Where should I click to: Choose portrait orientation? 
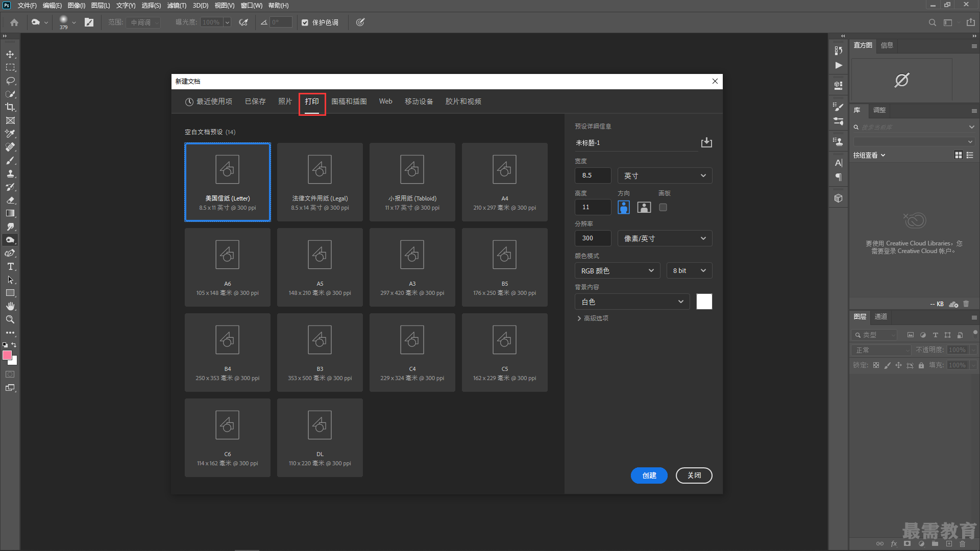624,207
